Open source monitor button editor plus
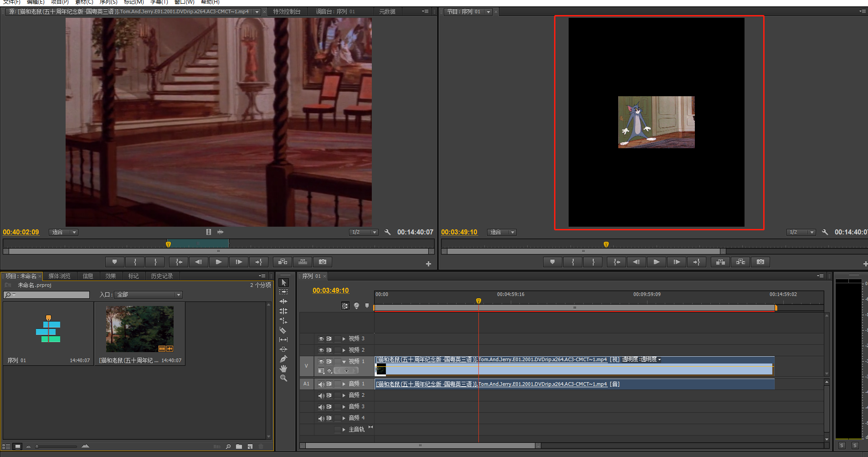868x457 pixels. 428,264
